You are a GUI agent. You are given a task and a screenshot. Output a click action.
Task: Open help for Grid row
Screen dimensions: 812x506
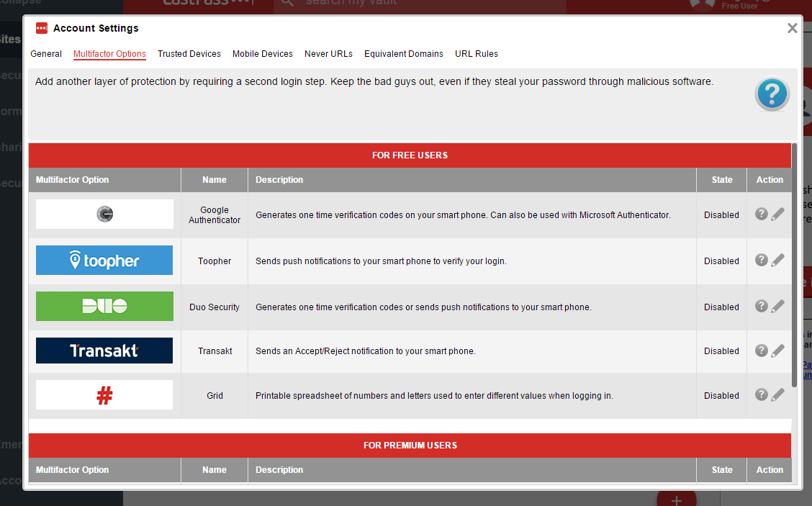click(761, 394)
